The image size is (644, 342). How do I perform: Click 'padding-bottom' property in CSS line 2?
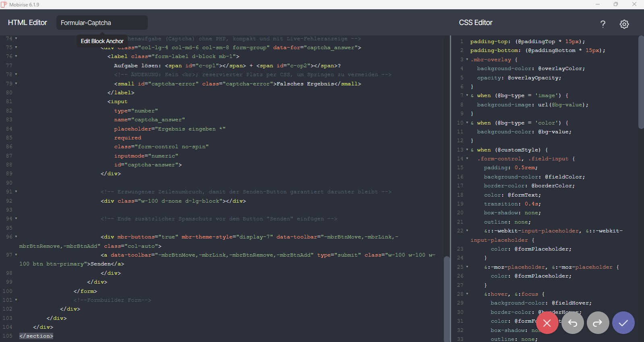click(x=494, y=50)
